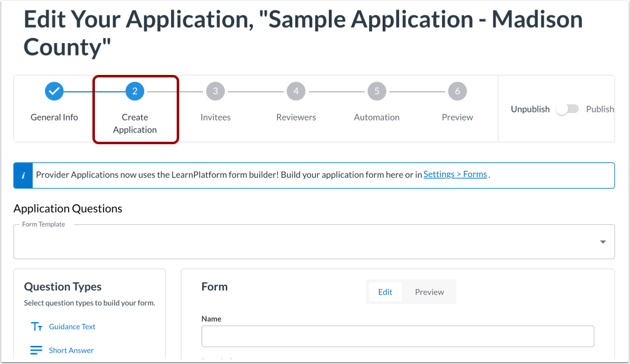Switch to the Preview tab in Form
630x364 pixels.
[429, 292]
